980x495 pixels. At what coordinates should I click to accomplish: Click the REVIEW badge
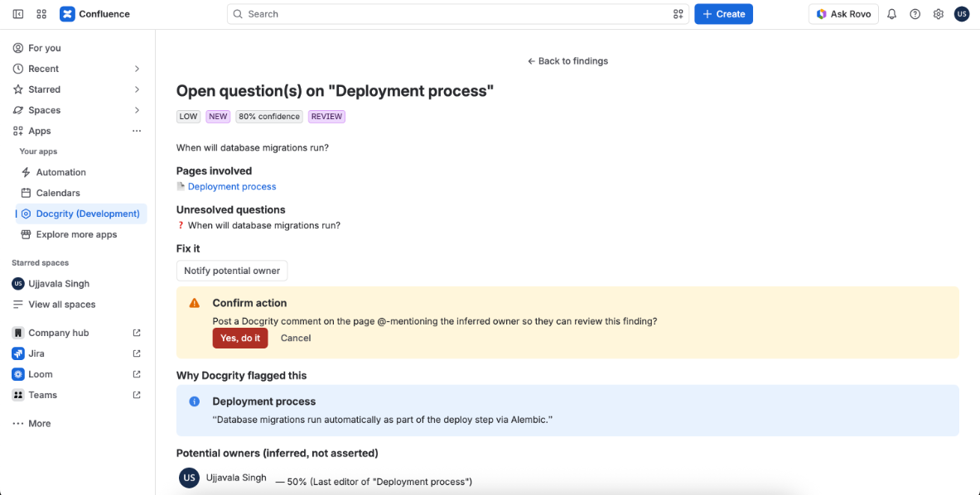pyautogui.click(x=327, y=117)
